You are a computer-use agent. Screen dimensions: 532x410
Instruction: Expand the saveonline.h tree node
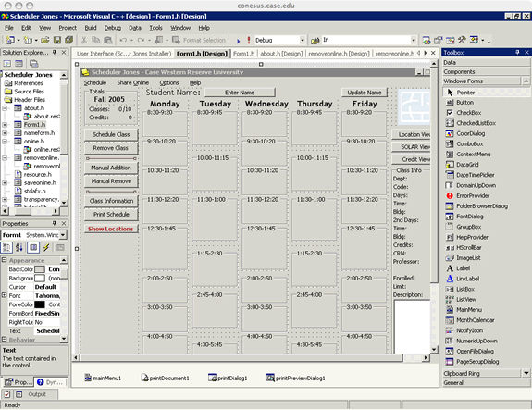pyautogui.click(x=5, y=182)
